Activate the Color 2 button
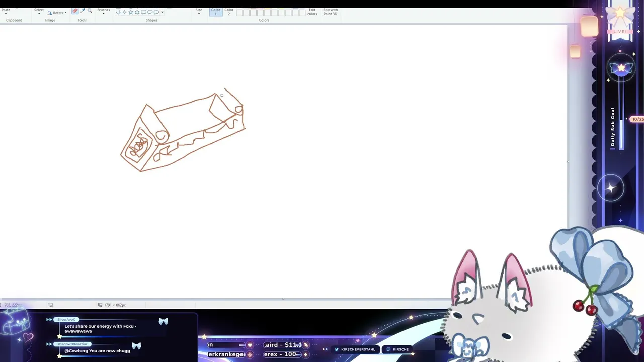 pos(229,12)
